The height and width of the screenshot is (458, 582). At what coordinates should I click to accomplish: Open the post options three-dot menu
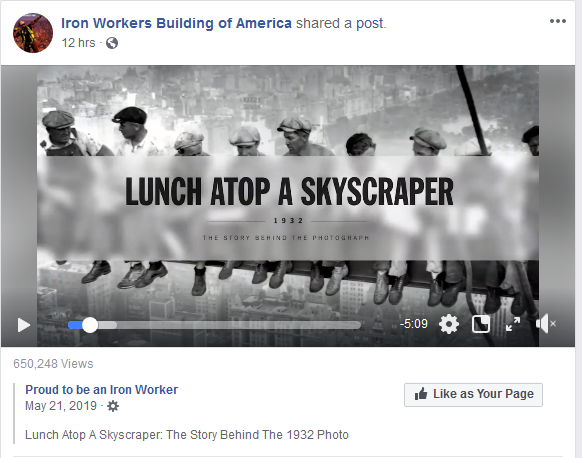[558, 21]
